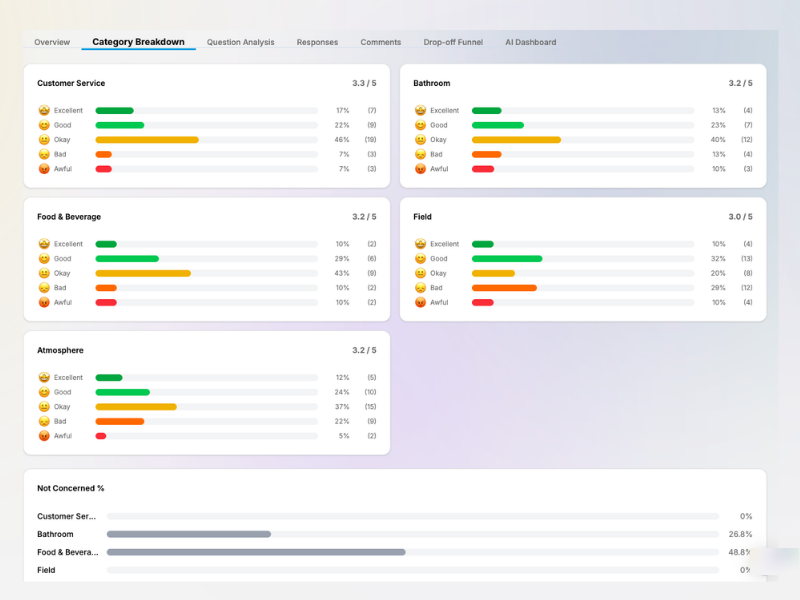Open the Responses tab
This screenshot has height=600, width=800.
[317, 42]
